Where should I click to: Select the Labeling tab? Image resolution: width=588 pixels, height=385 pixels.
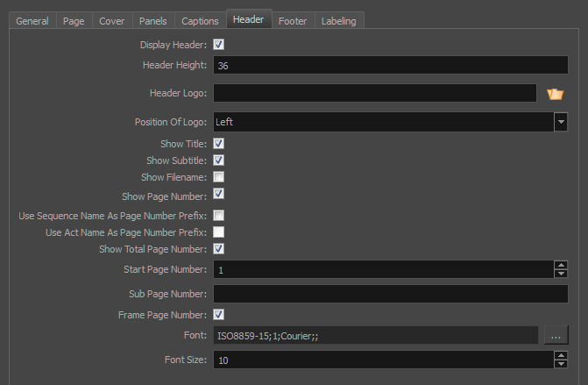(x=339, y=21)
